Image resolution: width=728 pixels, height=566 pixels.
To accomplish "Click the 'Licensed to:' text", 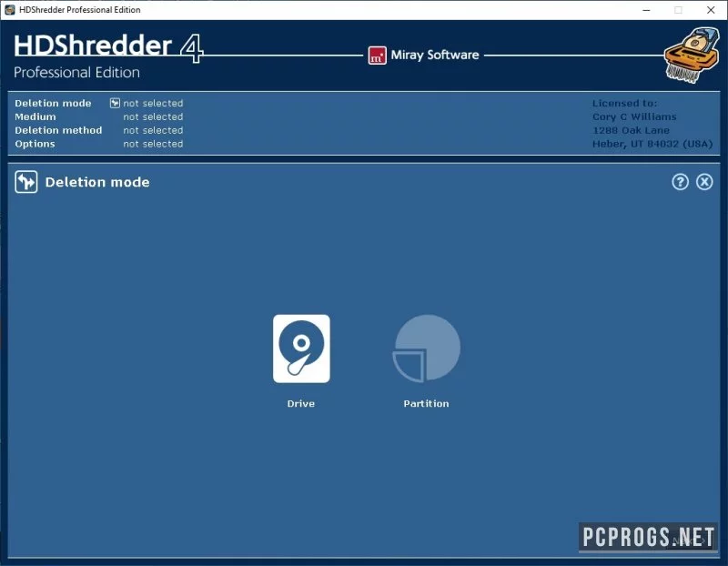I will pyautogui.click(x=624, y=103).
